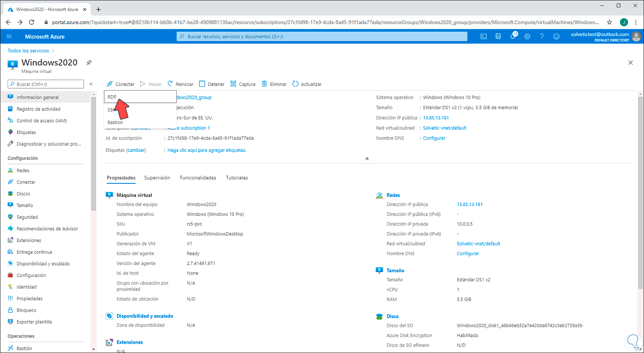
Task: Click Actualizar to refresh
Action: tap(307, 84)
